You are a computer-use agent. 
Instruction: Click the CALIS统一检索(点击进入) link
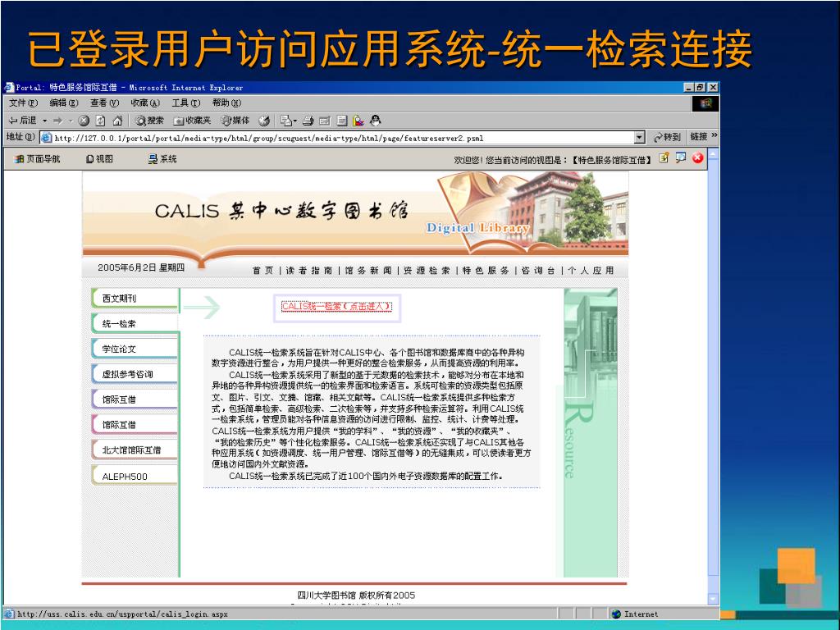coord(336,307)
